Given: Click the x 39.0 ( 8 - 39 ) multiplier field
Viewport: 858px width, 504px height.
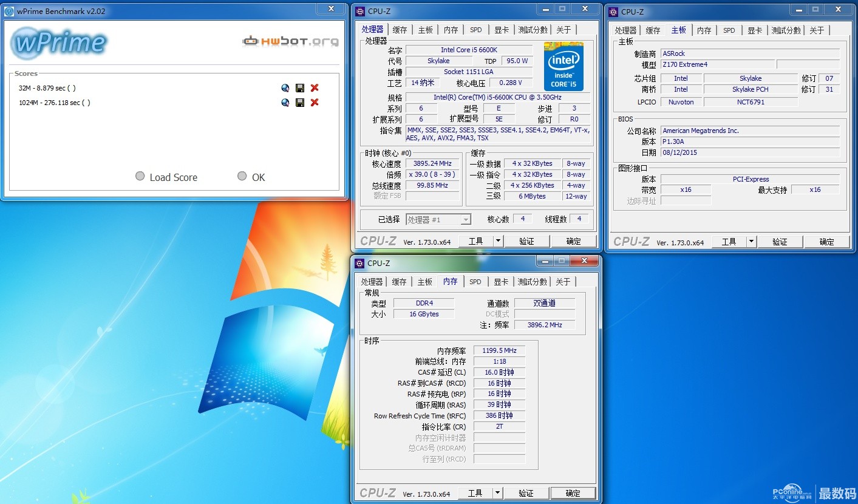Looking at the screenshot, I should pyautogui.click(x=432, y=175).
